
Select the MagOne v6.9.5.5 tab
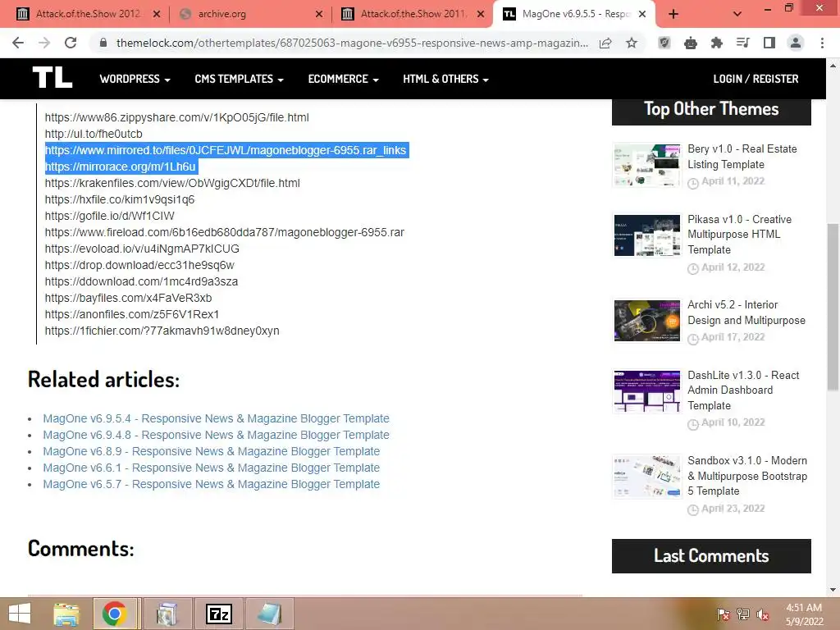pos(573,14)
